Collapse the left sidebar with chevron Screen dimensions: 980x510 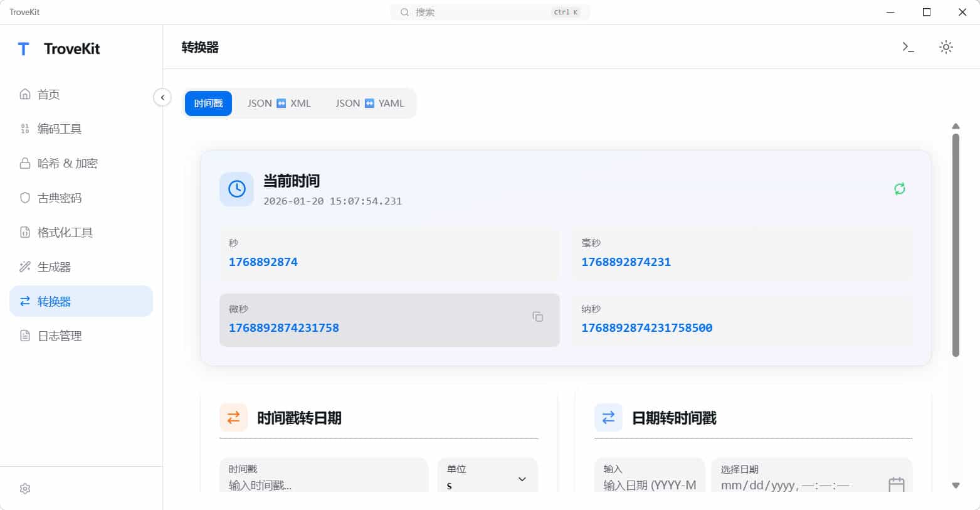pyautogui.click(x=162, y=97)
